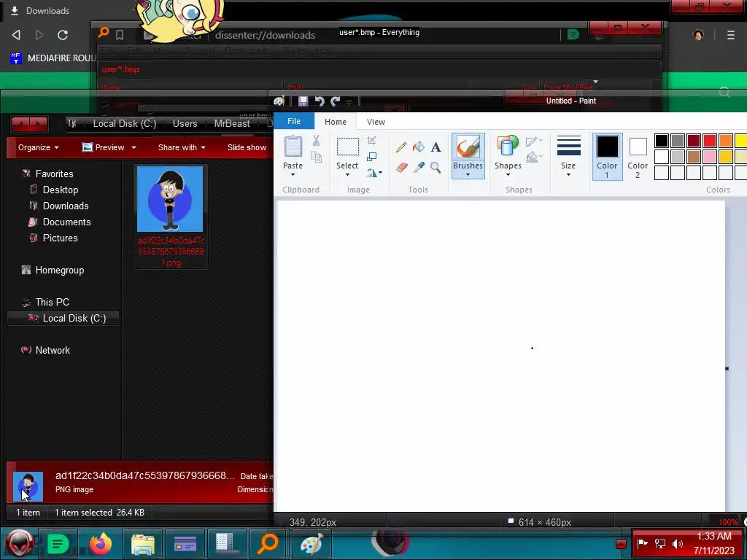This screenshot has width=747, height=560.
Task: Select Color 2 button in Paint
Action: coord(638,157)
